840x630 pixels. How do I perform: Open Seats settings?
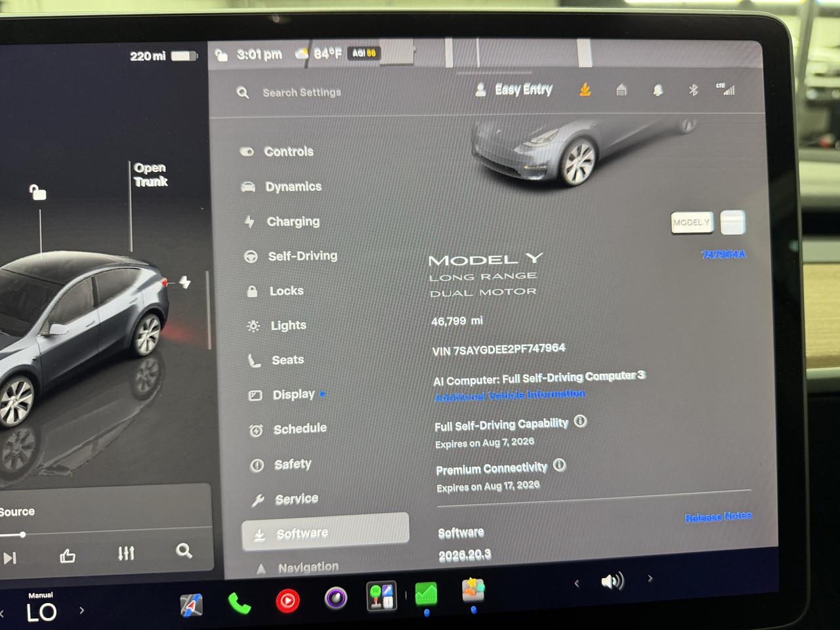[276, 360]
